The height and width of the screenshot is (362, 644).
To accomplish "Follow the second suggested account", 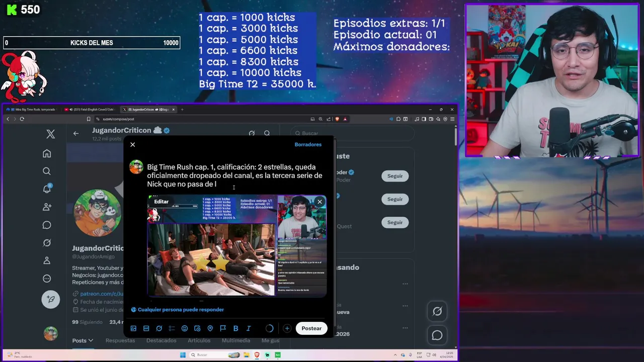I will tap(395, 199).
